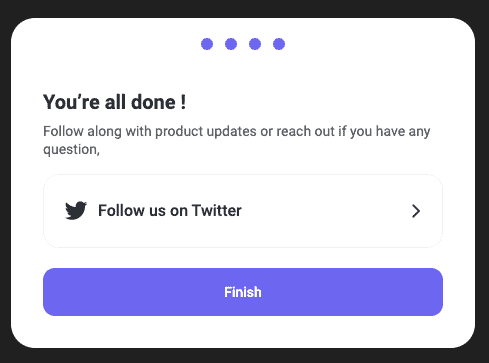Select the fourth progress dot
This screenshot has width=489, height=363.
tap(279, 44)
